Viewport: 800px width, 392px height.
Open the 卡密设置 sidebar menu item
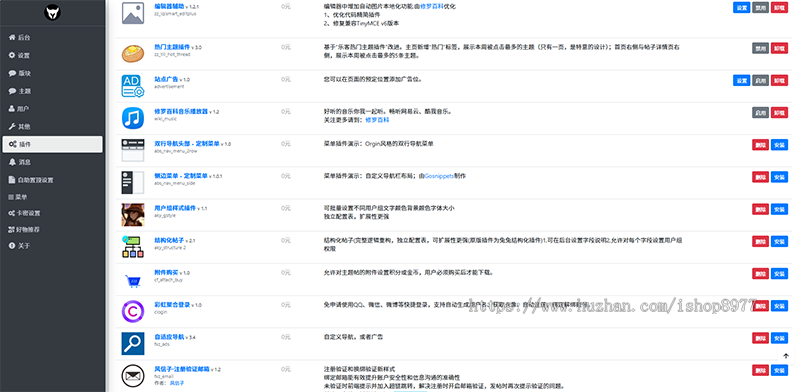52,213
